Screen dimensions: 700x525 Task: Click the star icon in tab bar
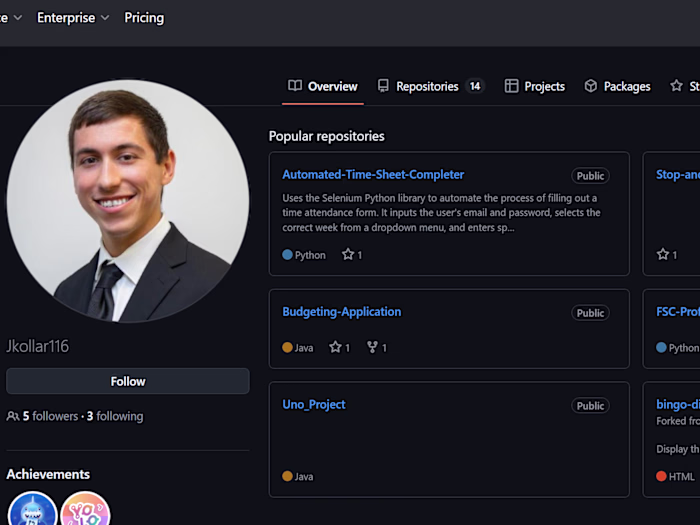pos(676,85)
